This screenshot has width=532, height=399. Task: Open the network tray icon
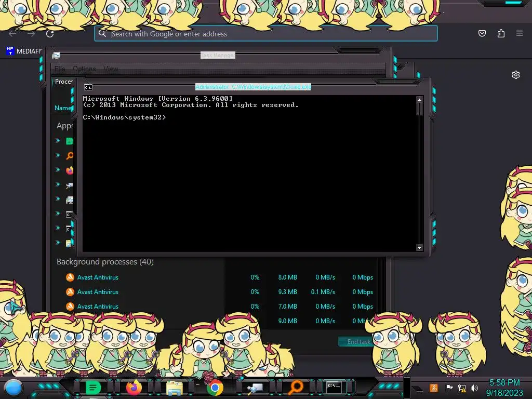pos(462,388)
